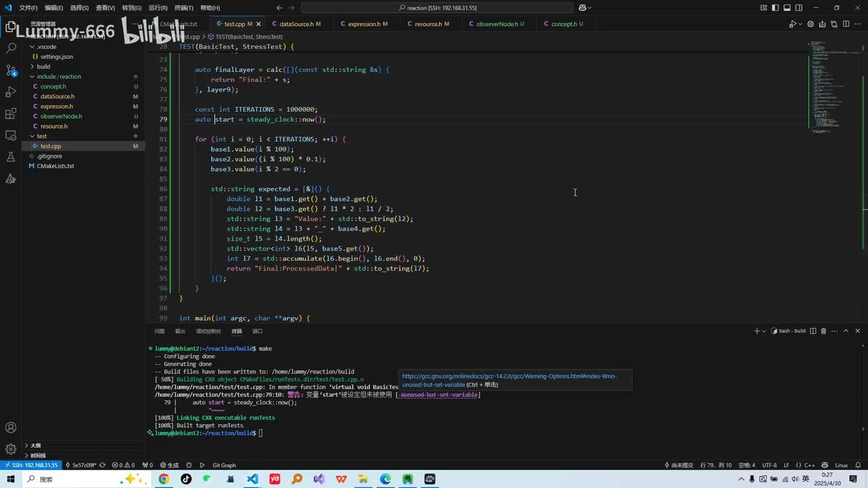Screen dimensions: 868x488
Task: Open the 查看(V) menu
Action: click(105, 7)
